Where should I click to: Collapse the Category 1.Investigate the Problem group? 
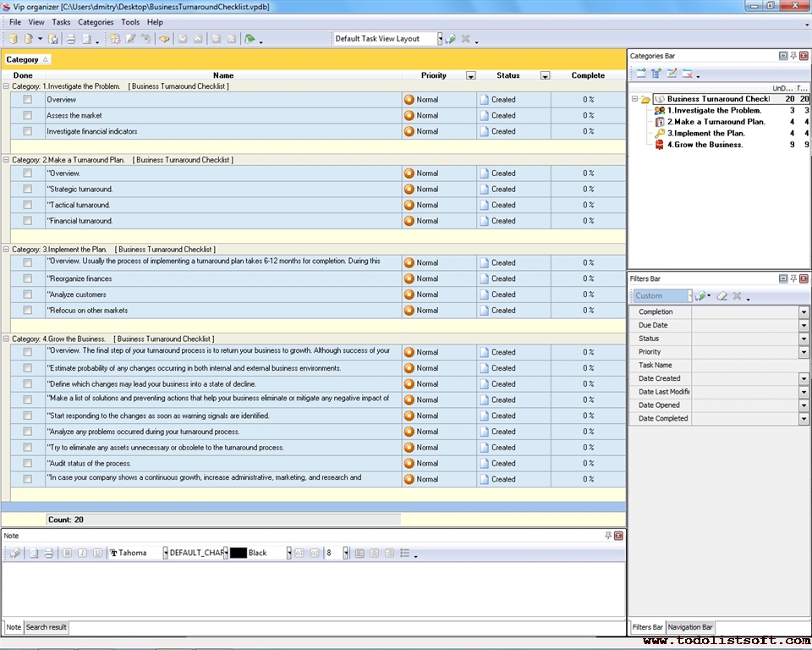(x=7, y=86)
